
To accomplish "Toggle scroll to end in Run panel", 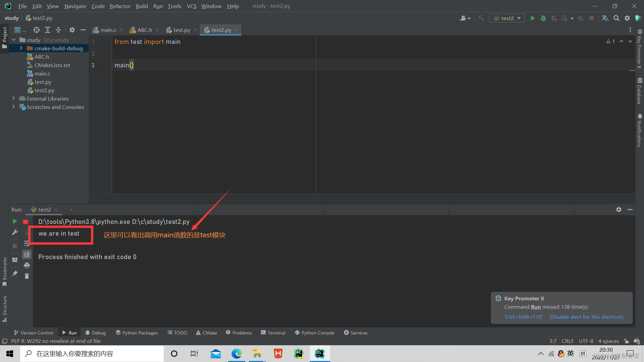I will click(x=27, y=254).
